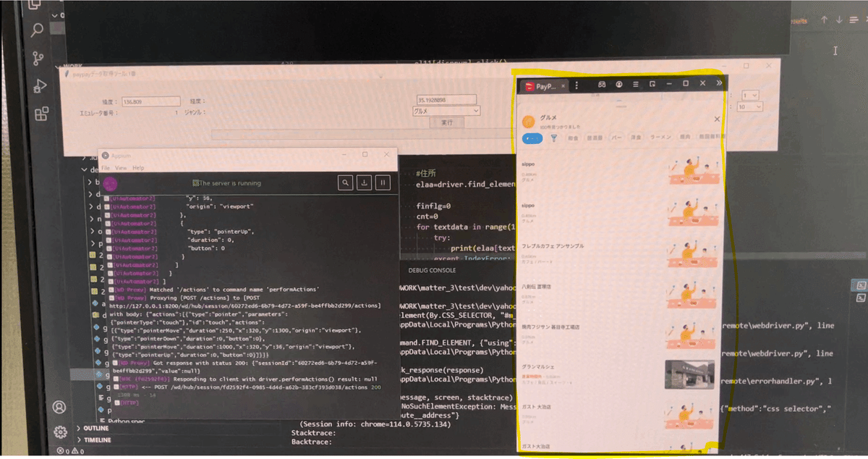This screenshot has height=459, width=868.
Task: Expand the OUTLINE section in VS Code
Action: tap(95, 428)
